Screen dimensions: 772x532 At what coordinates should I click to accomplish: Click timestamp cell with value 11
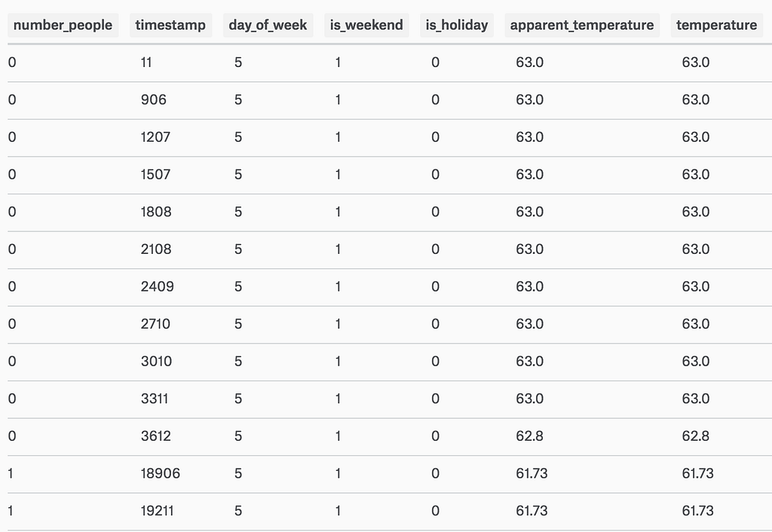coord(146,63)
